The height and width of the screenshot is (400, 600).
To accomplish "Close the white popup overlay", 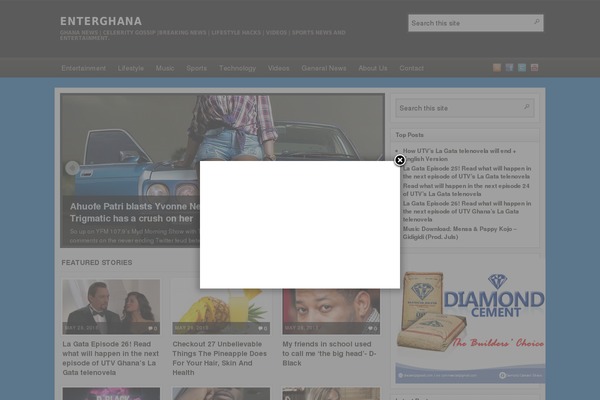I will pos(399,160).
